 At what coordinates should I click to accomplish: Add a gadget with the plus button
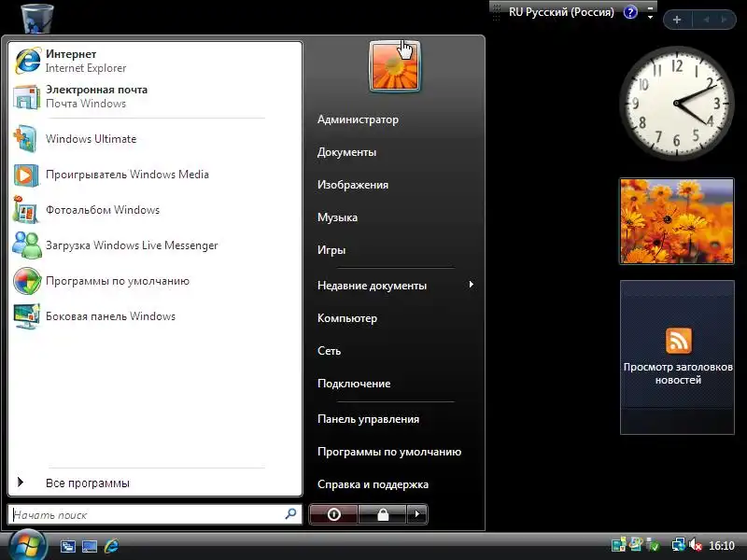[676, 20]
